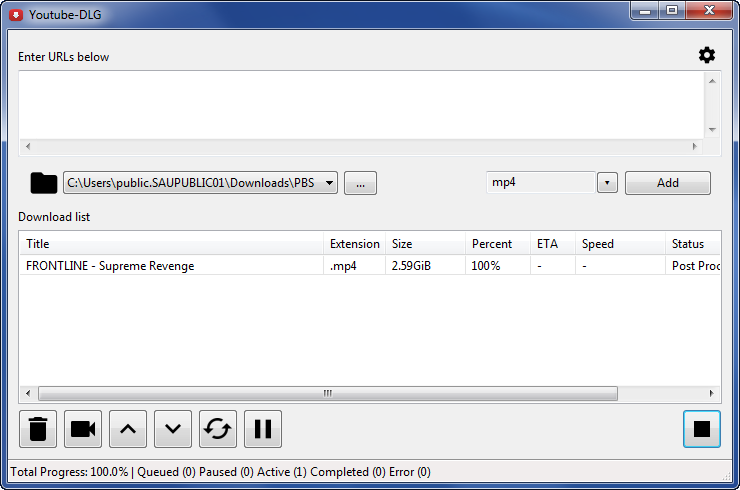Click the Speed column header
This screenshot has width=740, height=490.
click(620, 244)
